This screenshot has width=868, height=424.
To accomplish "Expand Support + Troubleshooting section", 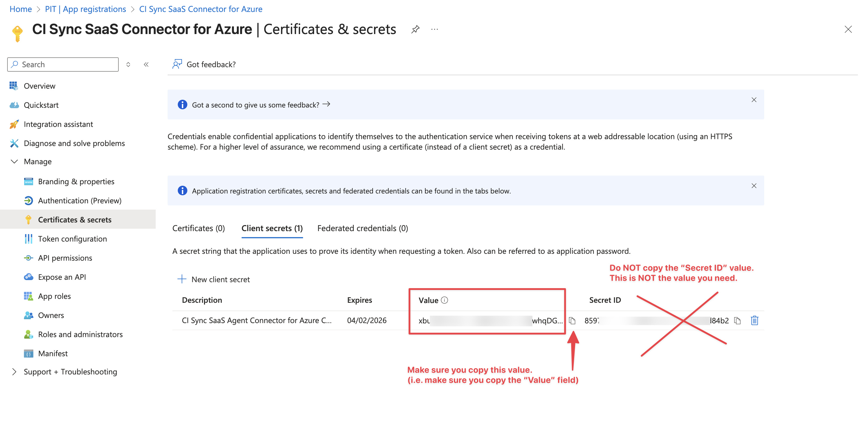I will point(14,372).
